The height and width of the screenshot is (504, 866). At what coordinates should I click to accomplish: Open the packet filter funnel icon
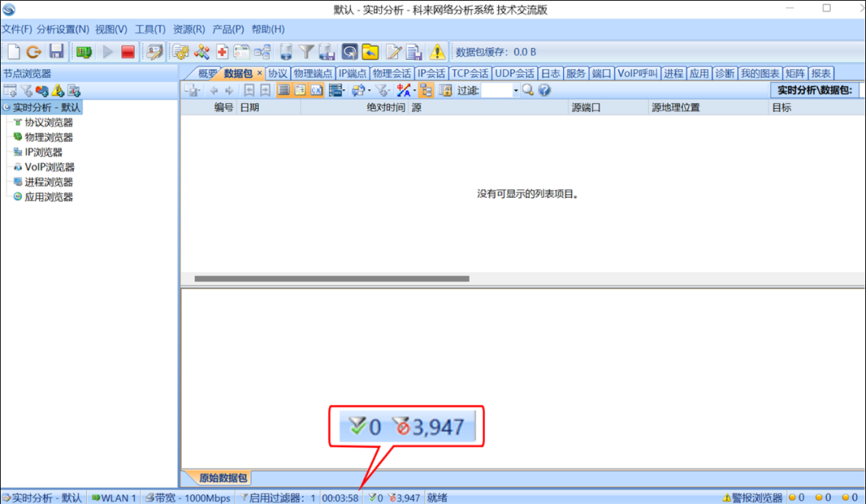click(x=307, y=51)
